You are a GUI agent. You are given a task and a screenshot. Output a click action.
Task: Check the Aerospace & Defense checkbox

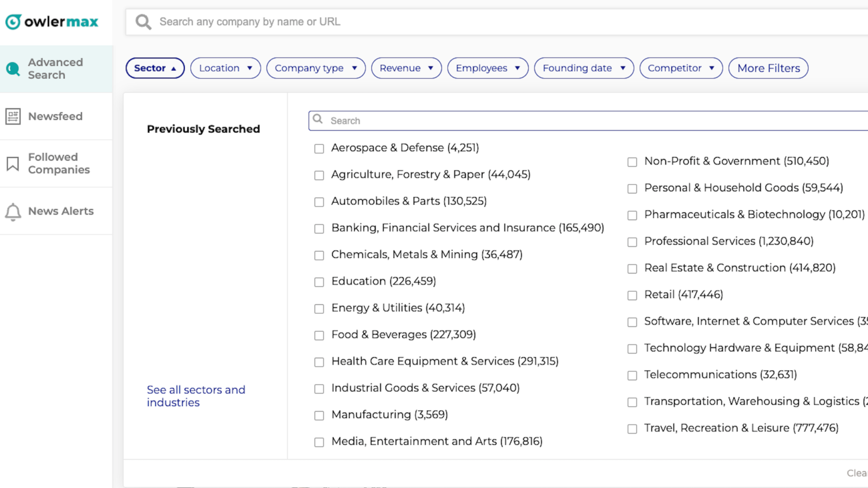coord(319,149)
